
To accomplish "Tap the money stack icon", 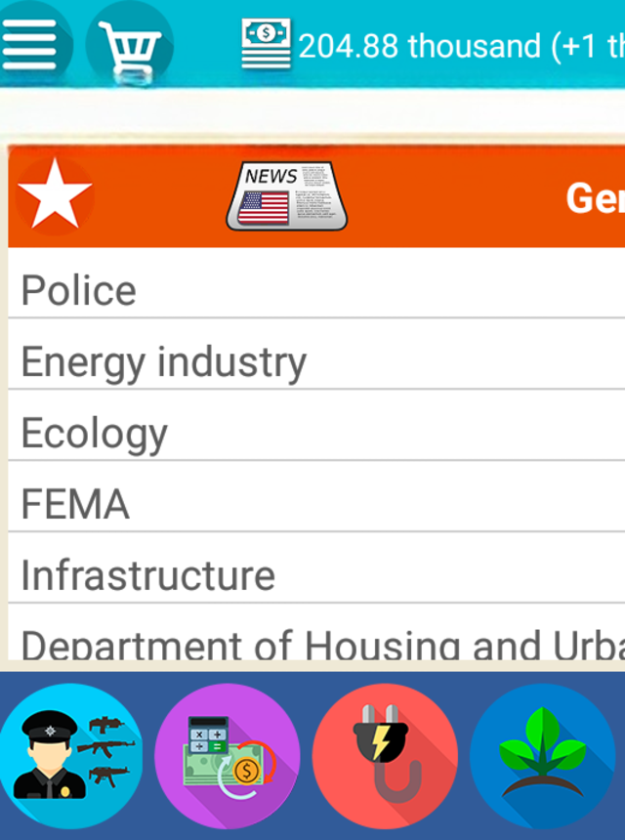I will point(266,44).
